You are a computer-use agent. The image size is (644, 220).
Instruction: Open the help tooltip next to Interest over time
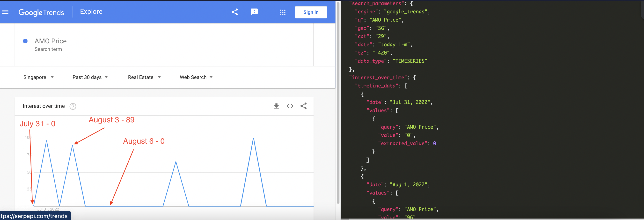pos(73,106)
